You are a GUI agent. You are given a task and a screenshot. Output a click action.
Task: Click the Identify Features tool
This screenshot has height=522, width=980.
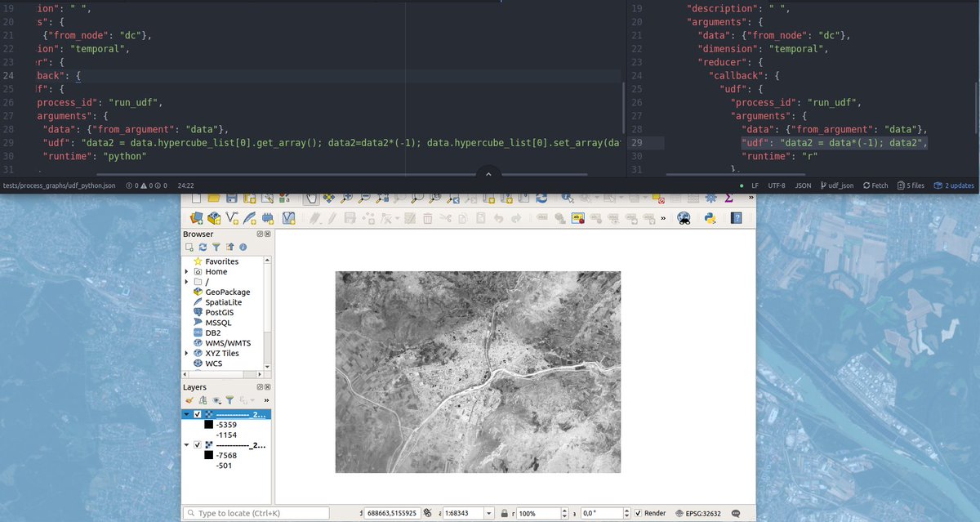[568, 199]
